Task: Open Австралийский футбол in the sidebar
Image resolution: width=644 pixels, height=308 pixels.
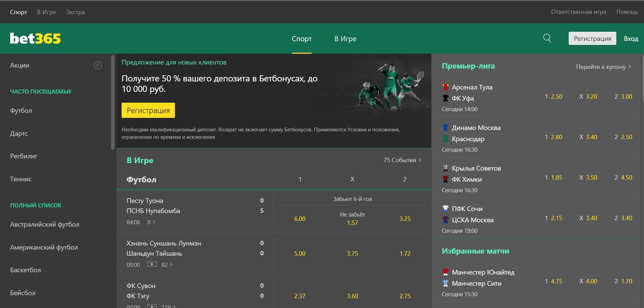Action: point(45,224)
